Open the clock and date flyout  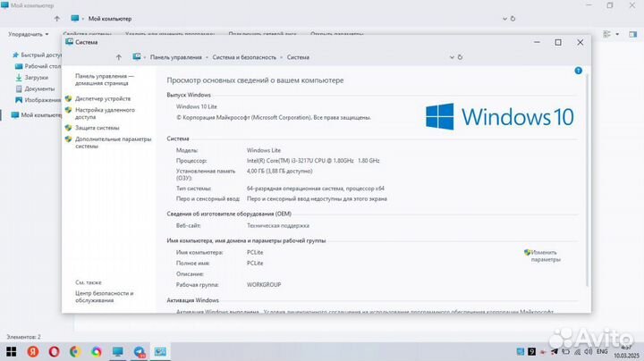click(626, 352)
